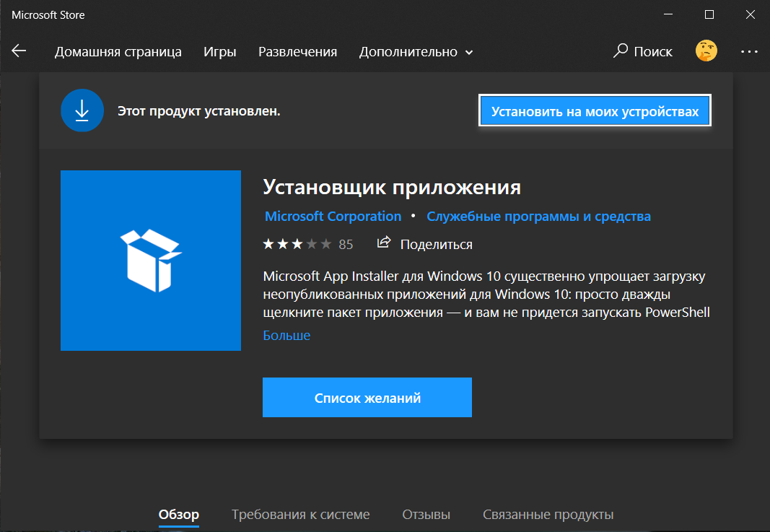Click the back arrow navigation icon

tap(19, 51)
